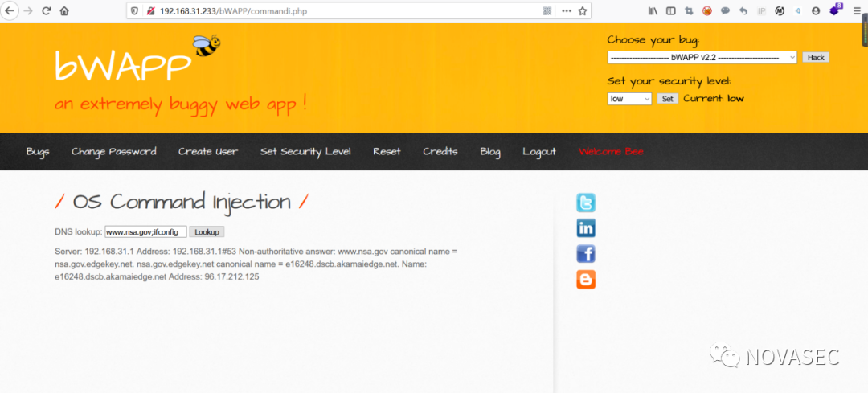The height and width of the screenshot is (393, 868).
Task: Open the Firefox Library icon
Action: (x=653, y=10)
